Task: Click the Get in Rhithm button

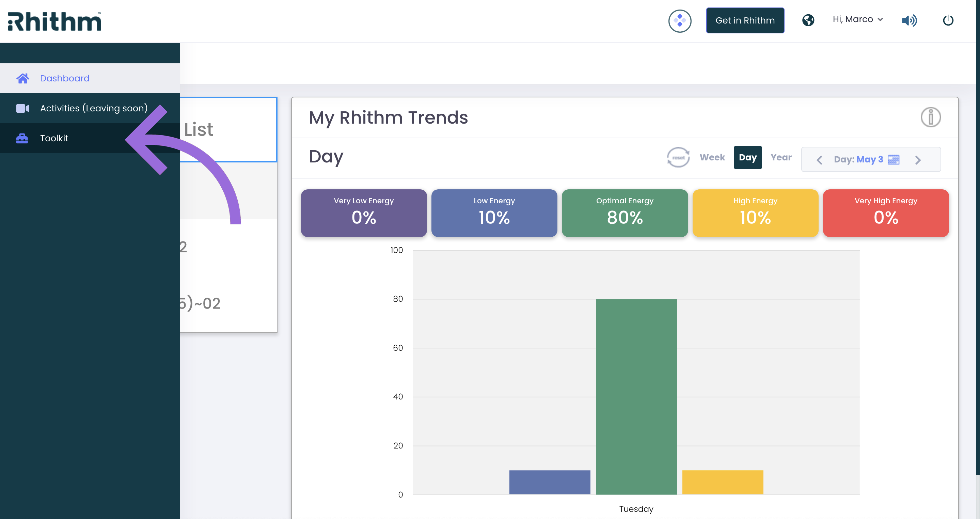Action: pyautogui.click(x=745, y=20)
